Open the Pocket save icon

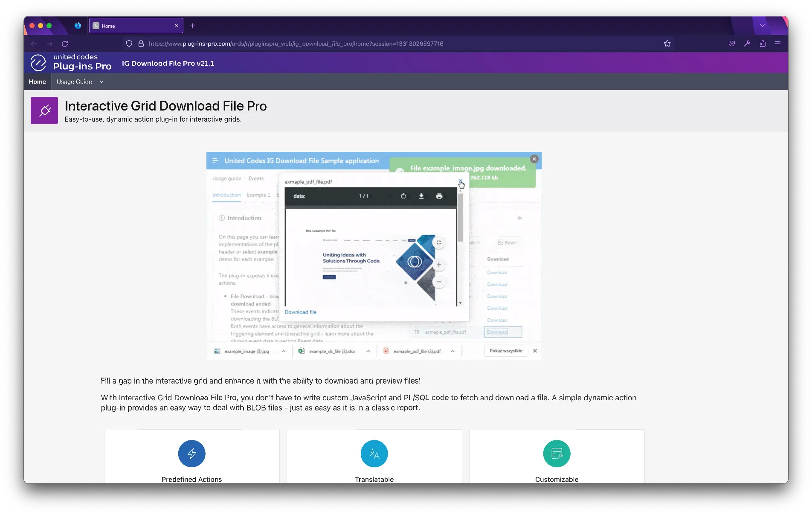732,44
